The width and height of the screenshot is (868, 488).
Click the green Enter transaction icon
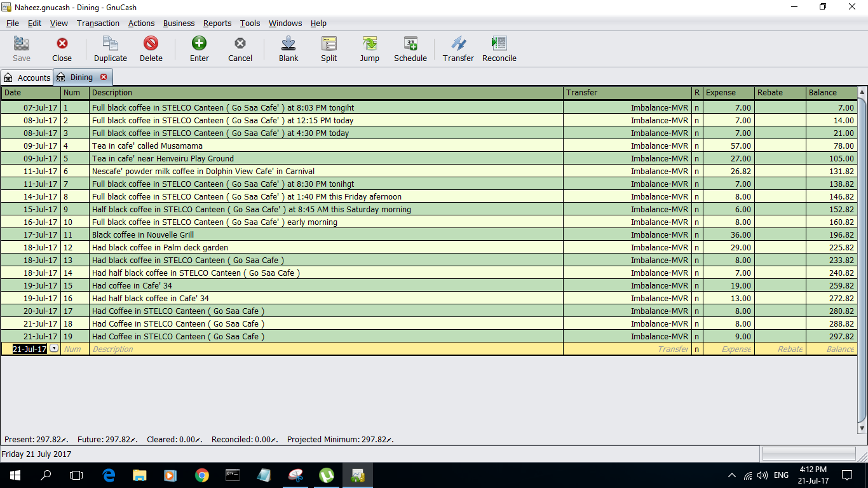(x=200, y=43)
